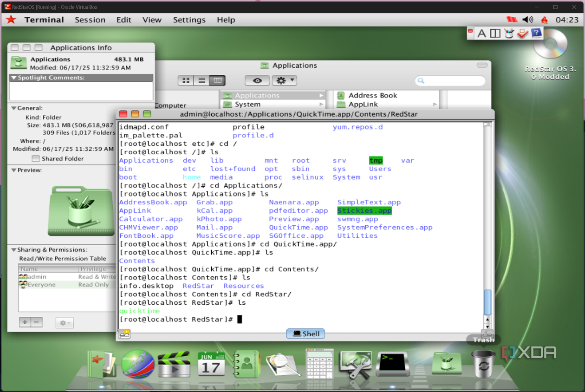Open the System Preferences tools dock icon
The height and width of the screenshot is (392, 585).
356,364
